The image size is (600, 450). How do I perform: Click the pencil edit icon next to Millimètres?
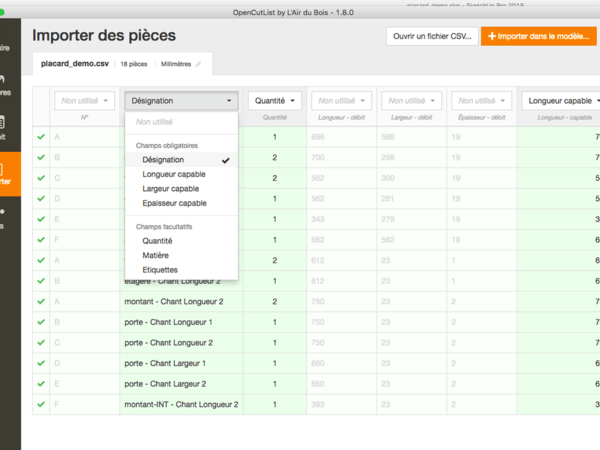coord(198,64)
